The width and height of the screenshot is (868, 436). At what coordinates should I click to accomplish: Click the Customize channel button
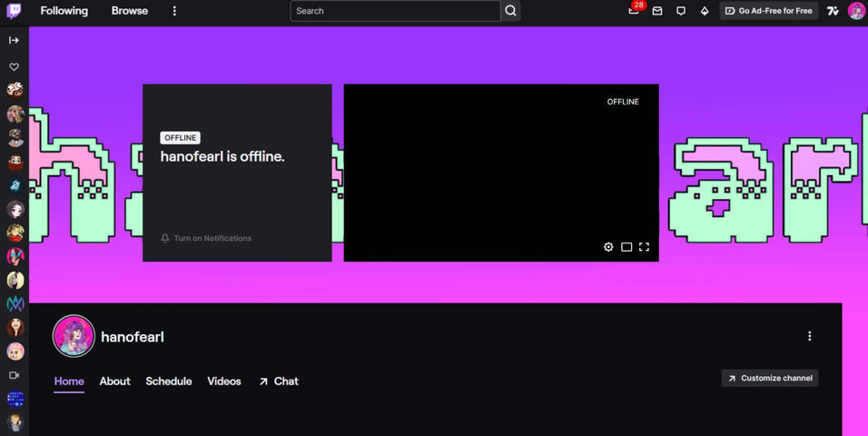770,378
